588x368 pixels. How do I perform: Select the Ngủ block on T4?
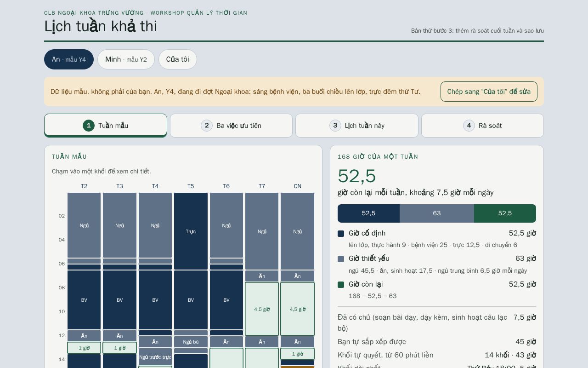coord(155,225)
